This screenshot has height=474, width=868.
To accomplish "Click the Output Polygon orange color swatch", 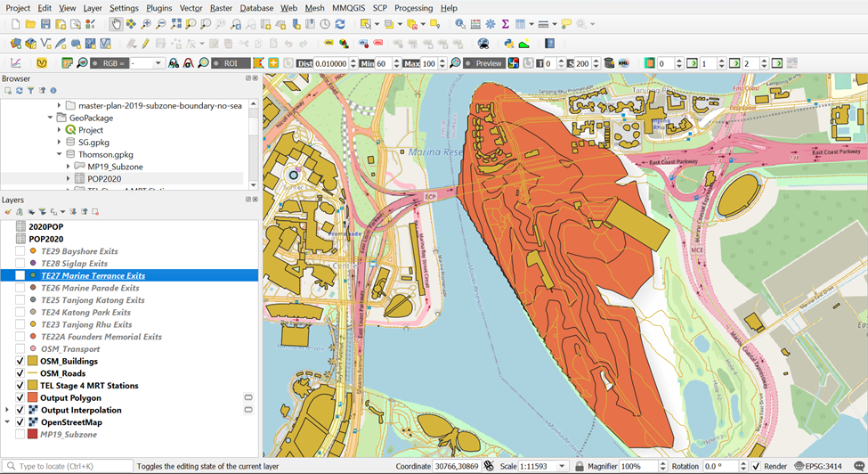I will pyautogui.click(x=33, y=398).
